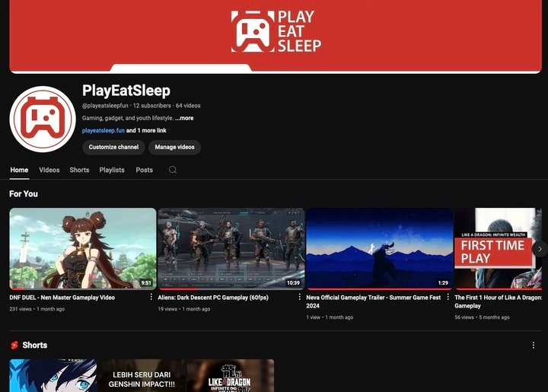Viewport: 548px width, 392px height.
Task: Click the Customize channel button
Action: click(113, 147)
